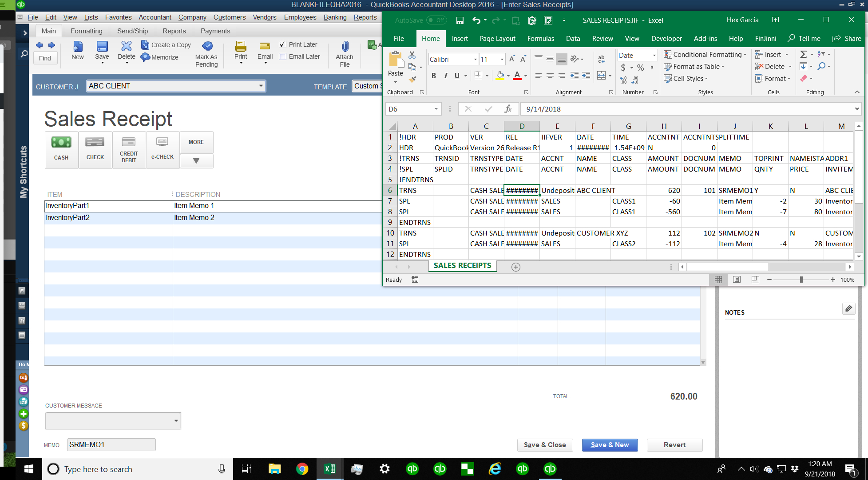Go to next receipt with right arrow
This screenshot has width=868, height=480.
point(52,45)
